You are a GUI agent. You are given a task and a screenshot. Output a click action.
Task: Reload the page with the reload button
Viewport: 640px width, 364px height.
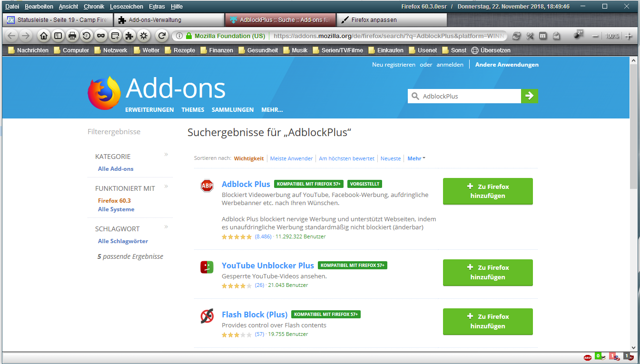(x=162, y=36)
